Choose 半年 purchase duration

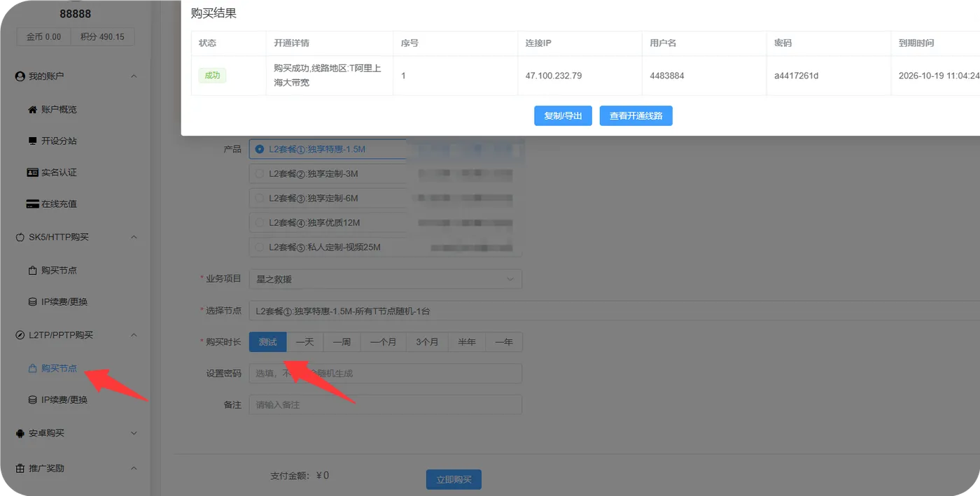point(467,342)
